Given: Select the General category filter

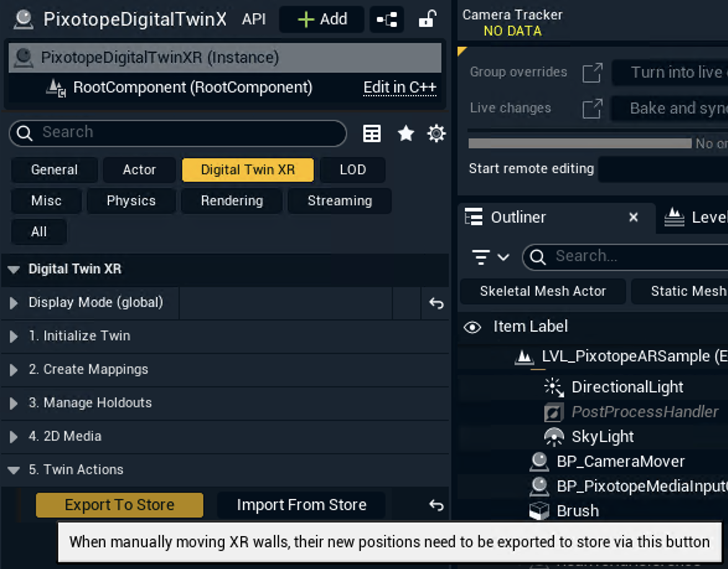Looking at the screenshot, I should tap(55, 170).
